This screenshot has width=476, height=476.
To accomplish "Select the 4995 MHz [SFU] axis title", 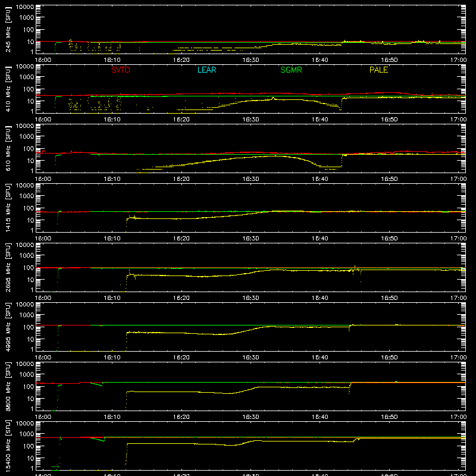I will [8, 327].
